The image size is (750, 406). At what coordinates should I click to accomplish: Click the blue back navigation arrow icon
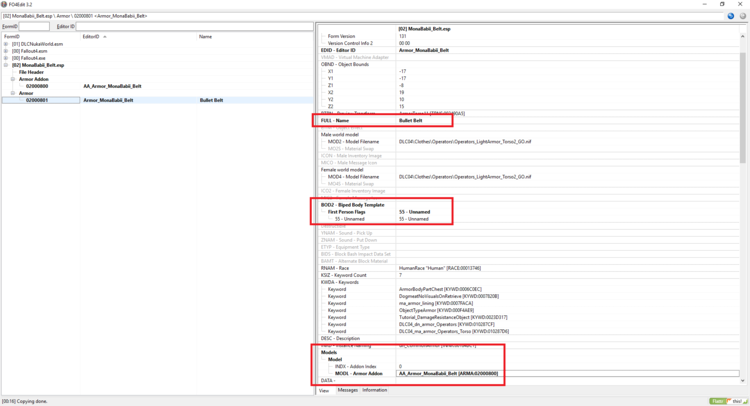tap(731, 16)
